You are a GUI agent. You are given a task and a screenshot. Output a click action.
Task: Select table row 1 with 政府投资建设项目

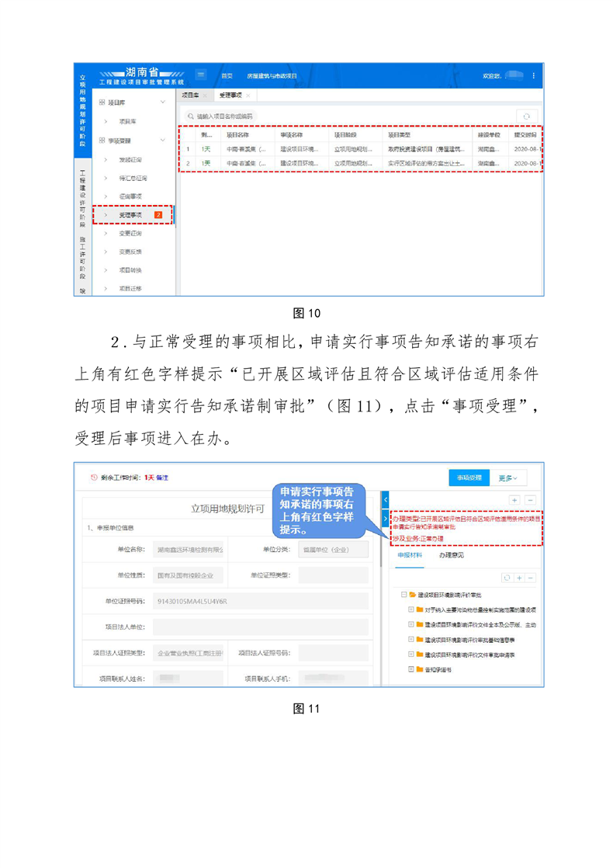pos(362,149)
